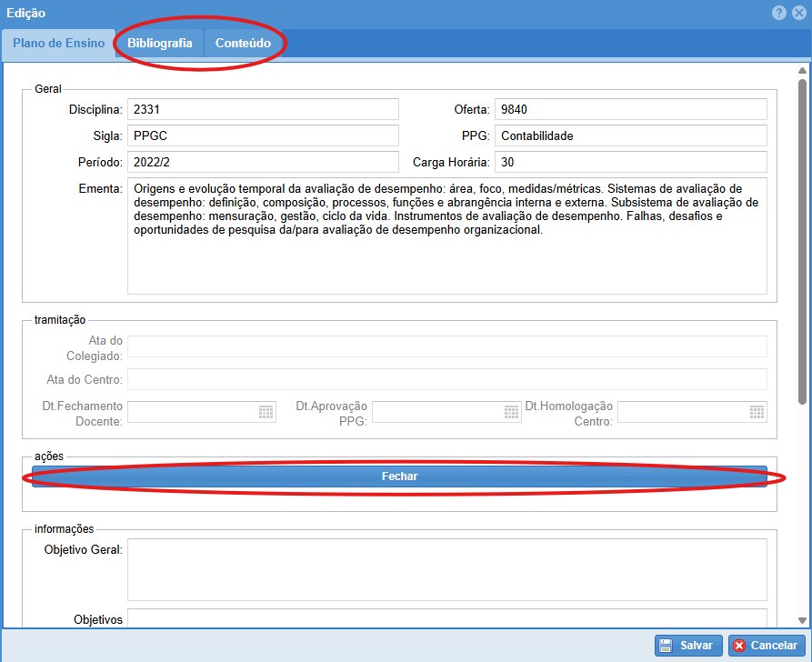Open the Dt.Homologação Centro calendar picker
The image size is (812, 662).
[757, 412]
